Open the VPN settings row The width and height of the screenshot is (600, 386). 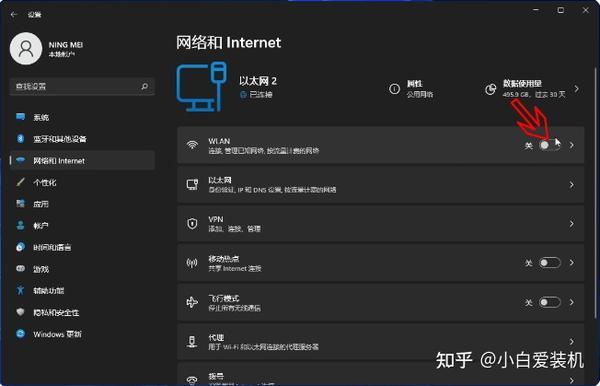tap(381, 224)
